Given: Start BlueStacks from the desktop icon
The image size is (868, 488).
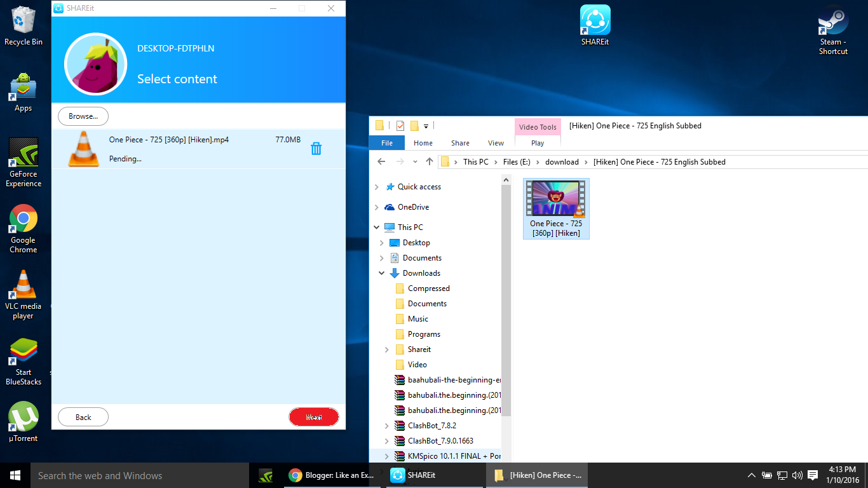Looking at the screenshot, I should (x=24, y=361).
